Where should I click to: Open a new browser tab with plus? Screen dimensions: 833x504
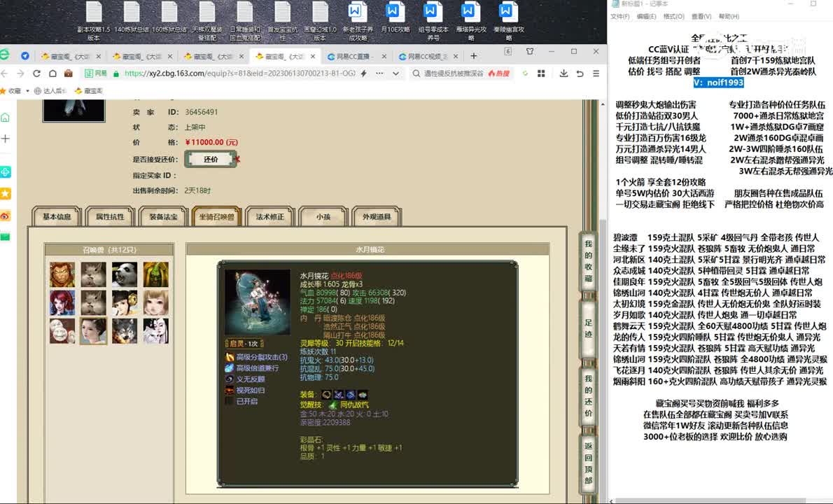473,56
